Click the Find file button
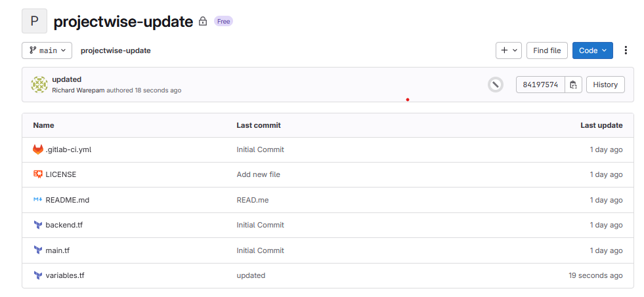Image resolution: width=644 pixels, height=297 pixels. click(x=547, y=50)
